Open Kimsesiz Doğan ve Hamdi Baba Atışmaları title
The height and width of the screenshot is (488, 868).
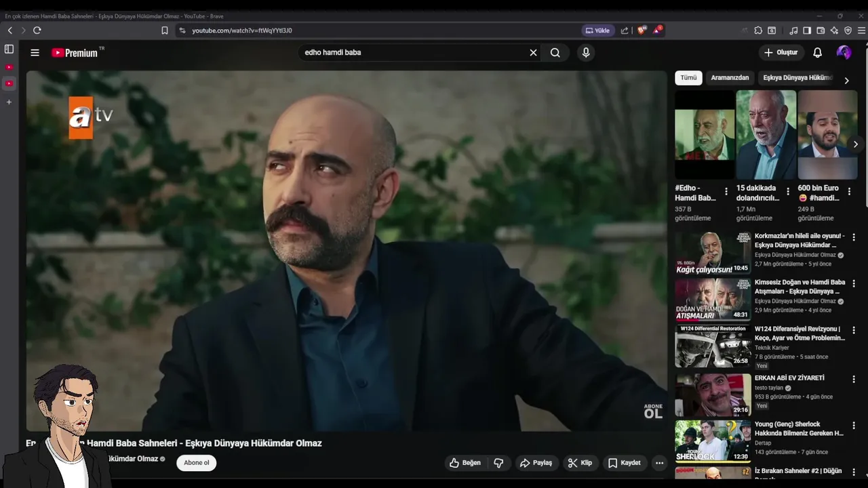(x=800, y=287)
